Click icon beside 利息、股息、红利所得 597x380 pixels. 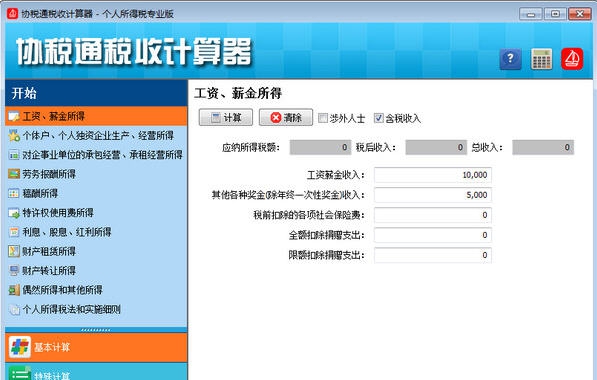[14, 232]
